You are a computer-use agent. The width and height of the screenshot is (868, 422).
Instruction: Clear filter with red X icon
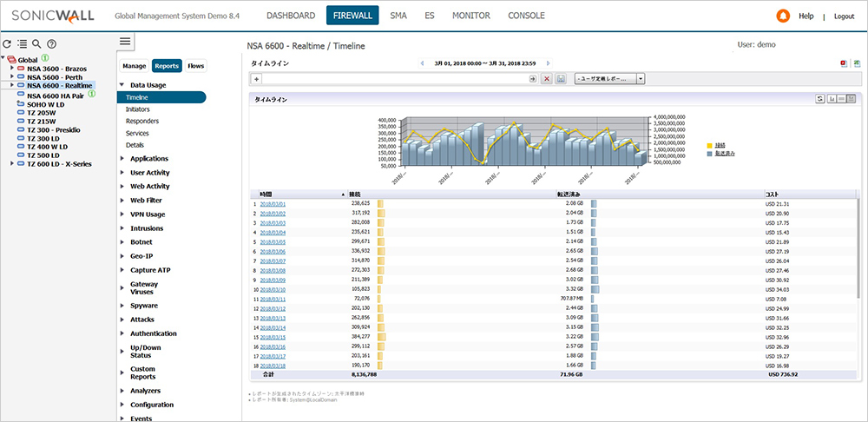coord(547,79)
